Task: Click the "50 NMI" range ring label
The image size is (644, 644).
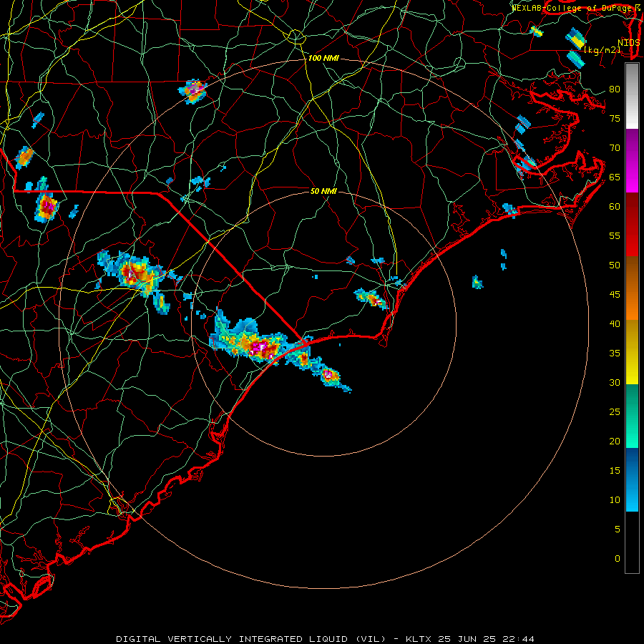Action: coord(323,191)
